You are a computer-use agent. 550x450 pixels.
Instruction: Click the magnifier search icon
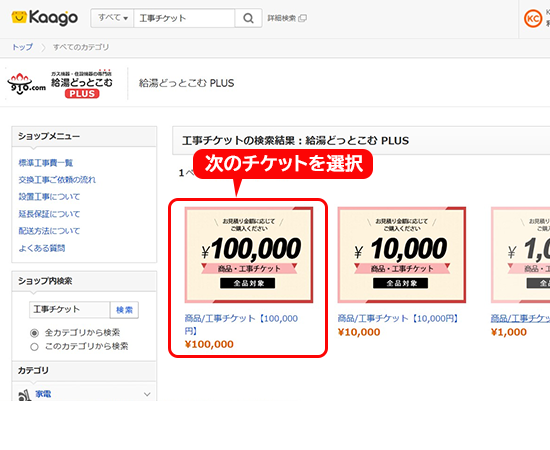(248, 18)
